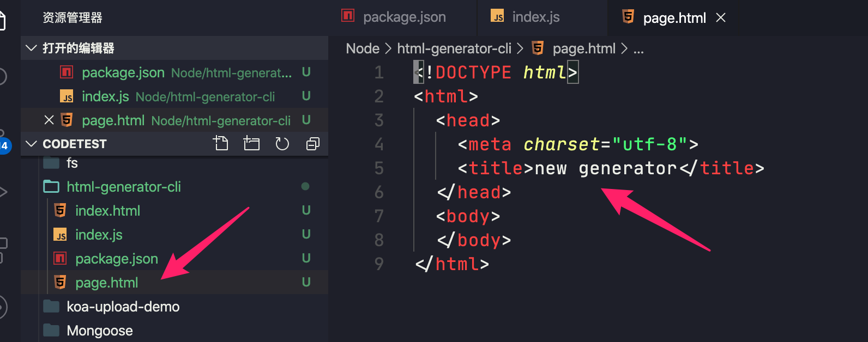Click the npm icon in package.json tab
This screenshot has width=868, height=342.
click(x=348, y=15)
